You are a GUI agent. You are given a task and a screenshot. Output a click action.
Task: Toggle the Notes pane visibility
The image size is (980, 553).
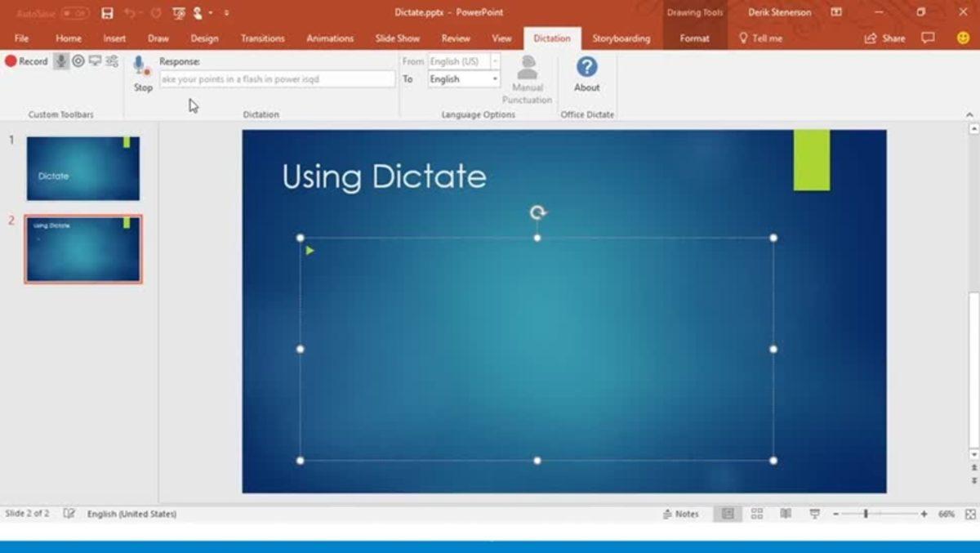point(682,513)
